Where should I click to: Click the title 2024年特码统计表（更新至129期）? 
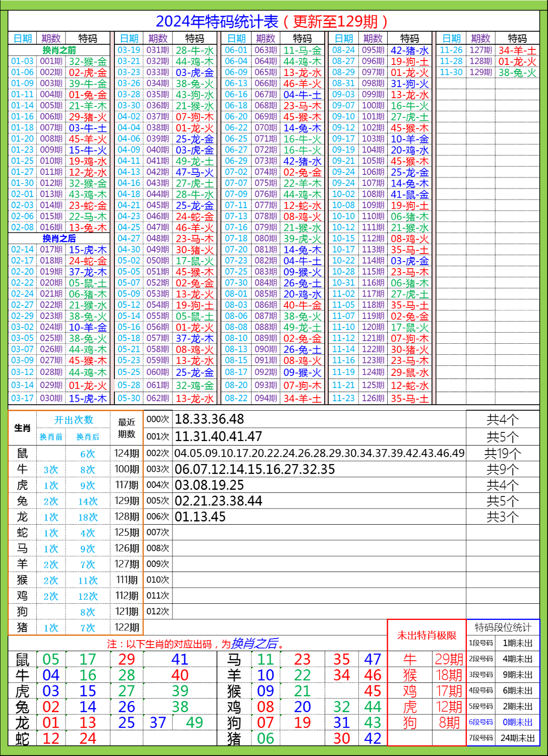point(272,21)
